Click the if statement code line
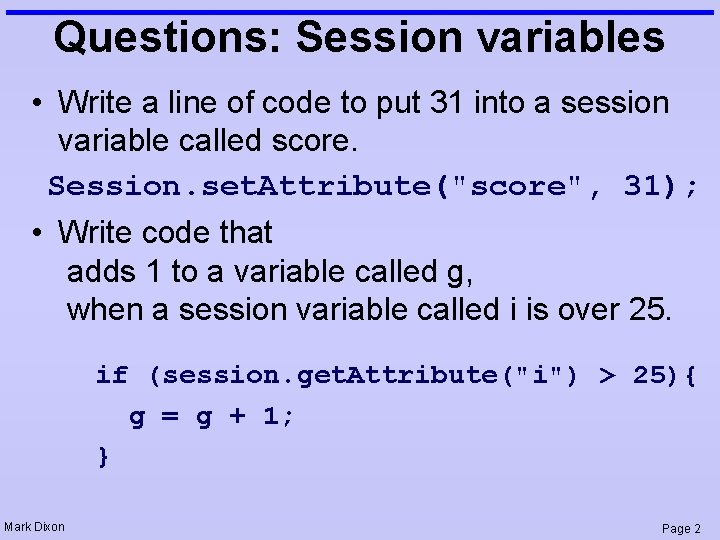This screenshot has width=720, height=540. [x=396, y=376]
